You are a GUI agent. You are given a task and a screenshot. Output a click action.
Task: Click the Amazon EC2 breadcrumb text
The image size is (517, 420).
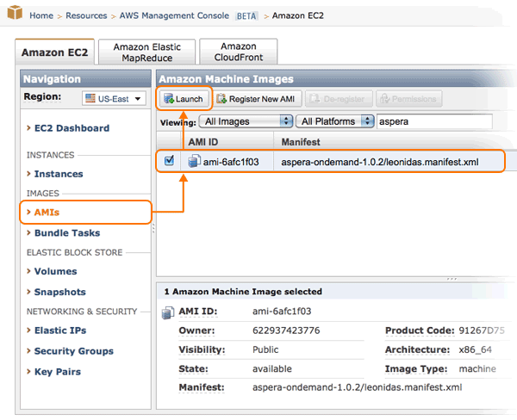298,15
